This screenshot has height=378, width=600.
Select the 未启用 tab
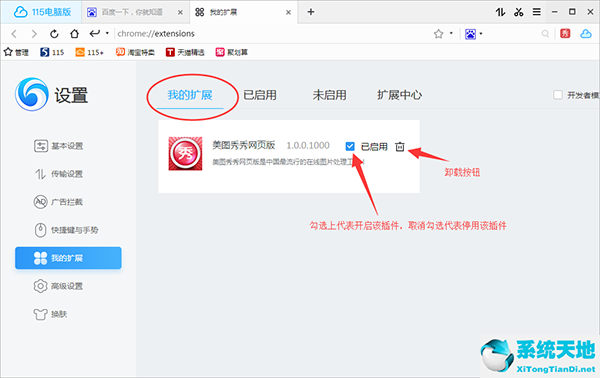click(329, 95)
